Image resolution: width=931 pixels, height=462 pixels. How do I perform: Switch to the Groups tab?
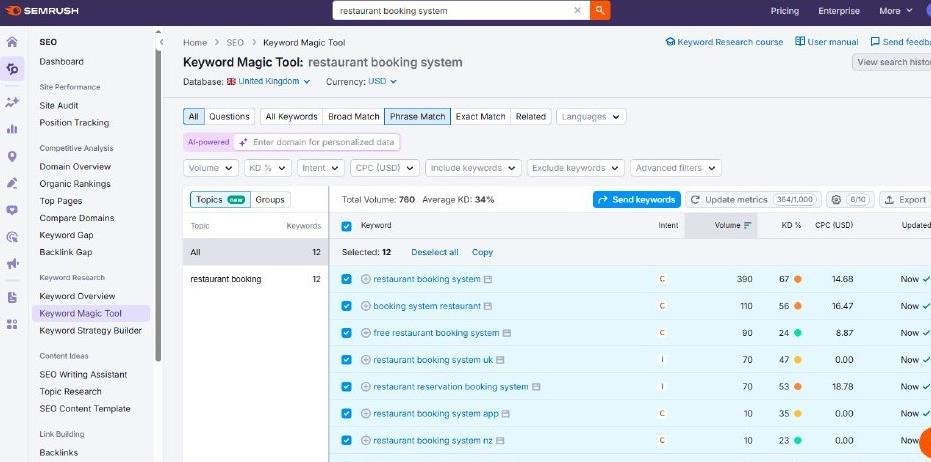click(270, 200)
